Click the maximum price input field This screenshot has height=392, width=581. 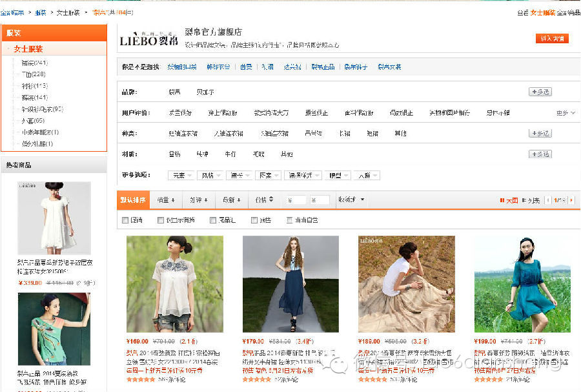point(320,200)
